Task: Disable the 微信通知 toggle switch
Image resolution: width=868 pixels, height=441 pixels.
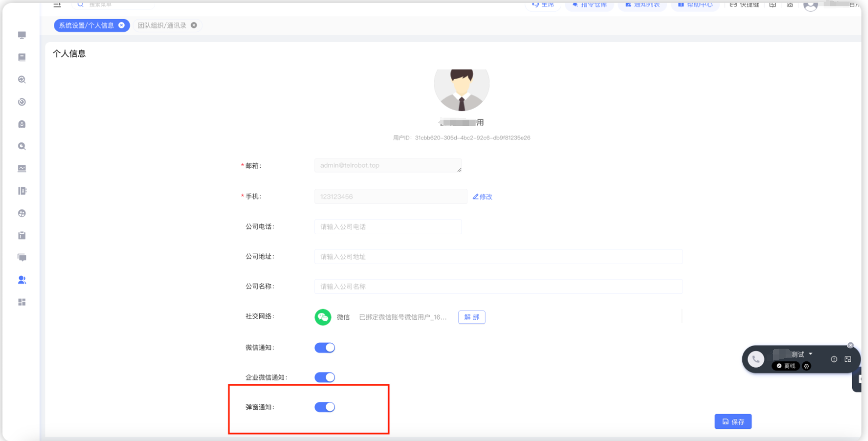Action: coord(325,348)
